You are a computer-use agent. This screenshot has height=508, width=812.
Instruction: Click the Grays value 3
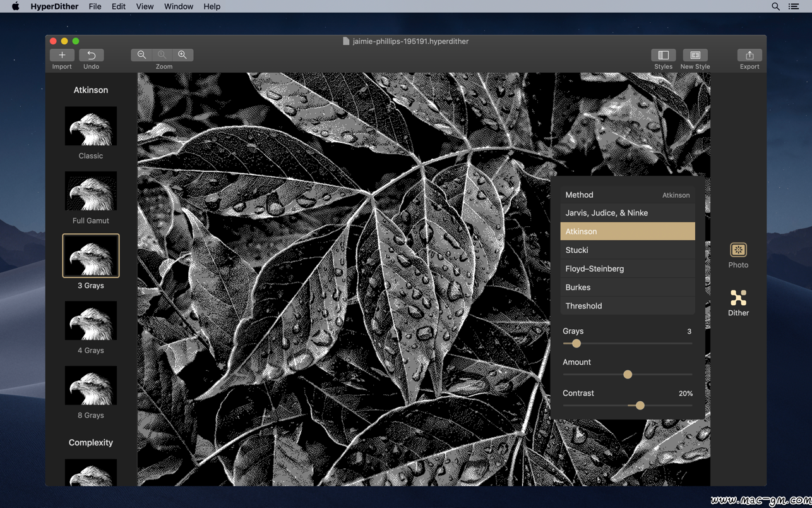689,332
